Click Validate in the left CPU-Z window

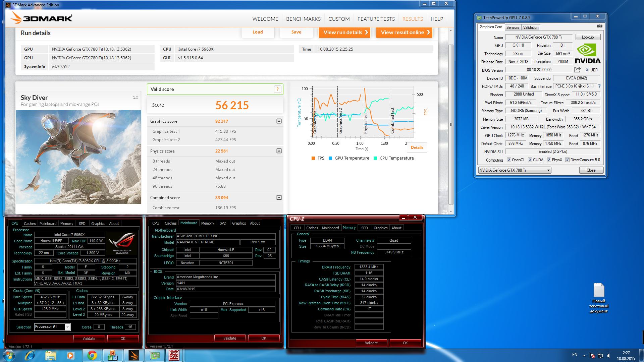pyautogui.click(x=89, y=339)
